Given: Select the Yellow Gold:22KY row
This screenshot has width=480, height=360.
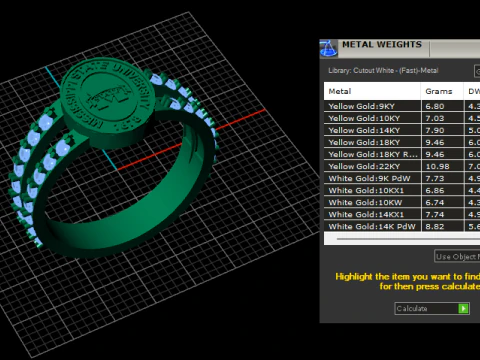Looking at the screenshot, I should pyautogui.click(x=402, y=166).
